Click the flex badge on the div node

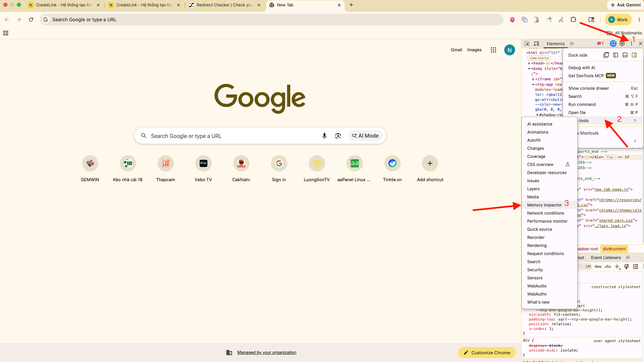tap(610, 157)
